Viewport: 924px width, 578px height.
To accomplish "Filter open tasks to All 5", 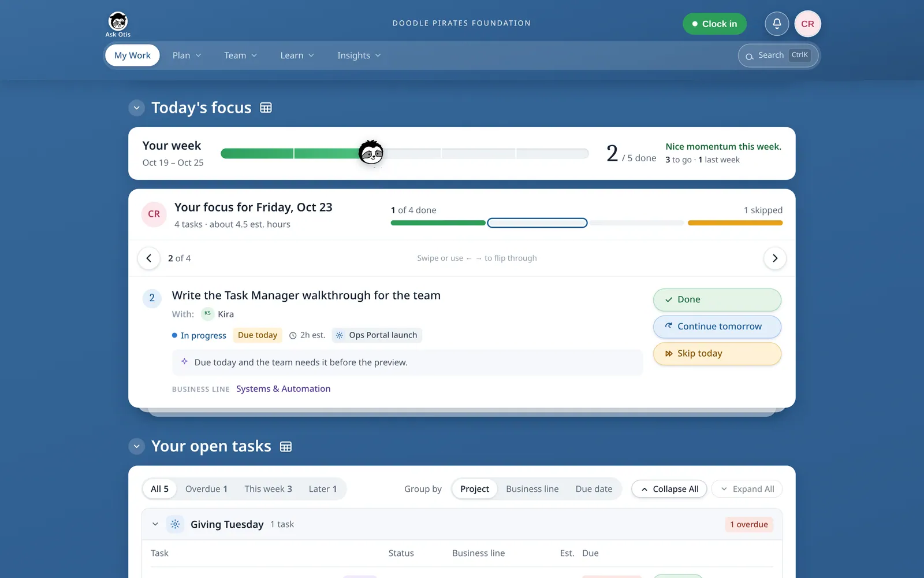I will (159, 489).
